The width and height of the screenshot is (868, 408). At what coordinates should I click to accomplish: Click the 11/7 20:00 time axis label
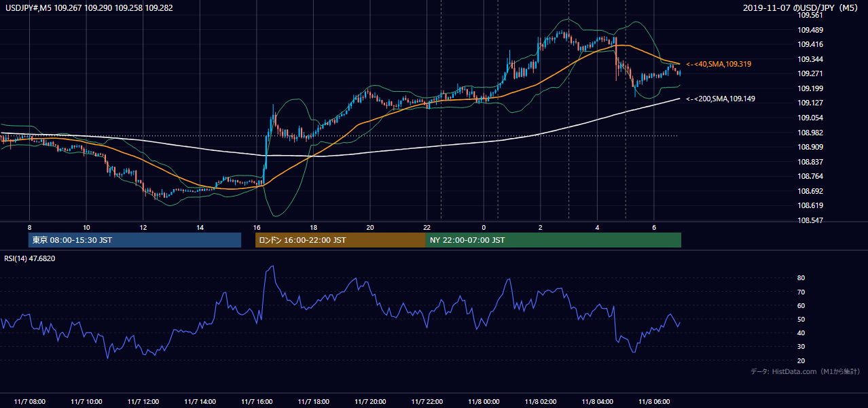(x=369, y=402)
